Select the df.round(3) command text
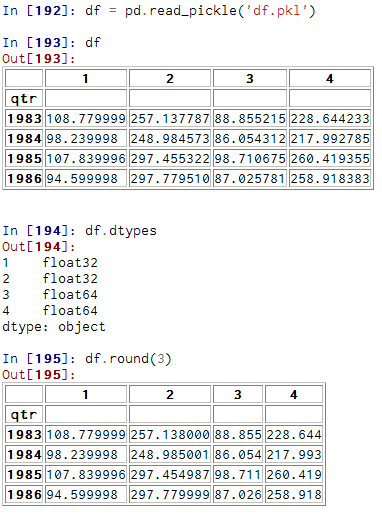382x519 pixels. pyautogui.click(x=128, y=359)
